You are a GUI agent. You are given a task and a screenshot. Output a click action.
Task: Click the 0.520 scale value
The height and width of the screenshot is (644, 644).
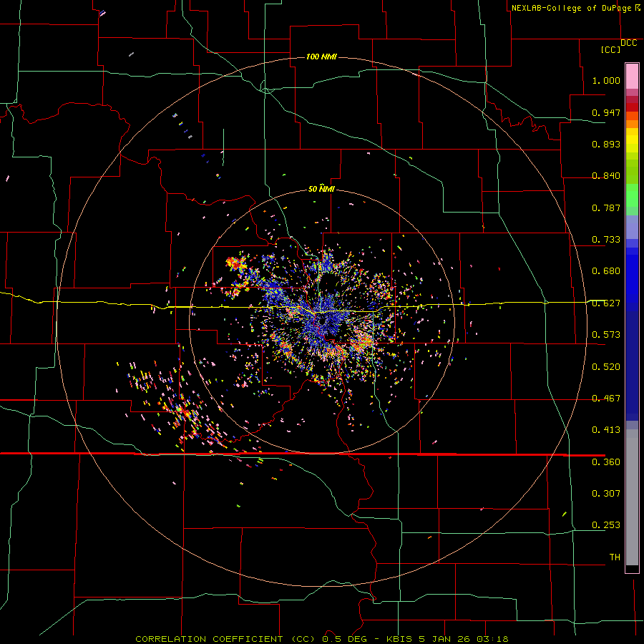(x=606, y=367)
